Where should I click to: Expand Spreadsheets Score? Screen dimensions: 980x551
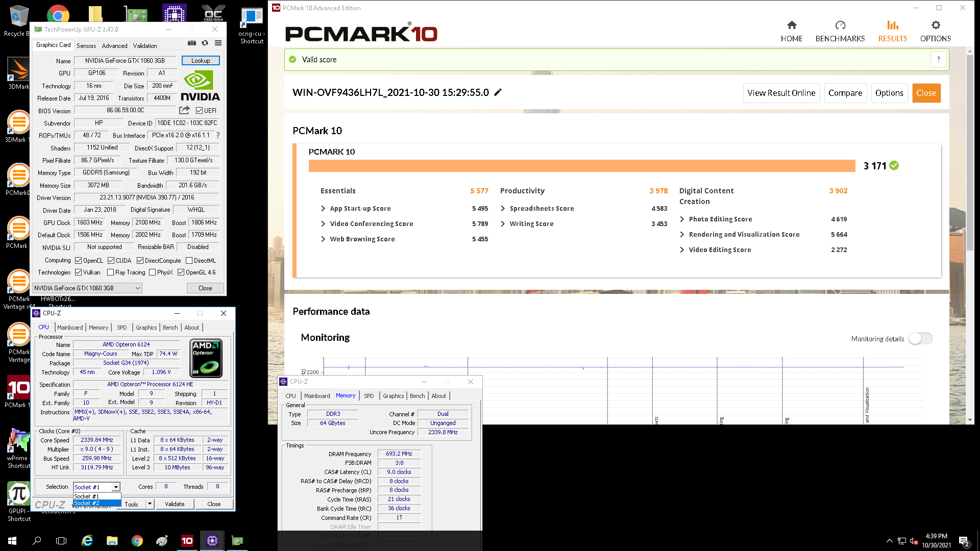point(503,208)
